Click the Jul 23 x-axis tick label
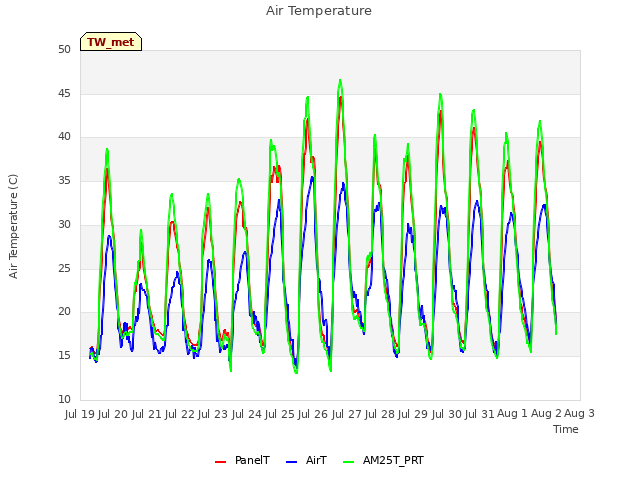The height and width of the screenshot is (480, 640). (x=213, y=414)
